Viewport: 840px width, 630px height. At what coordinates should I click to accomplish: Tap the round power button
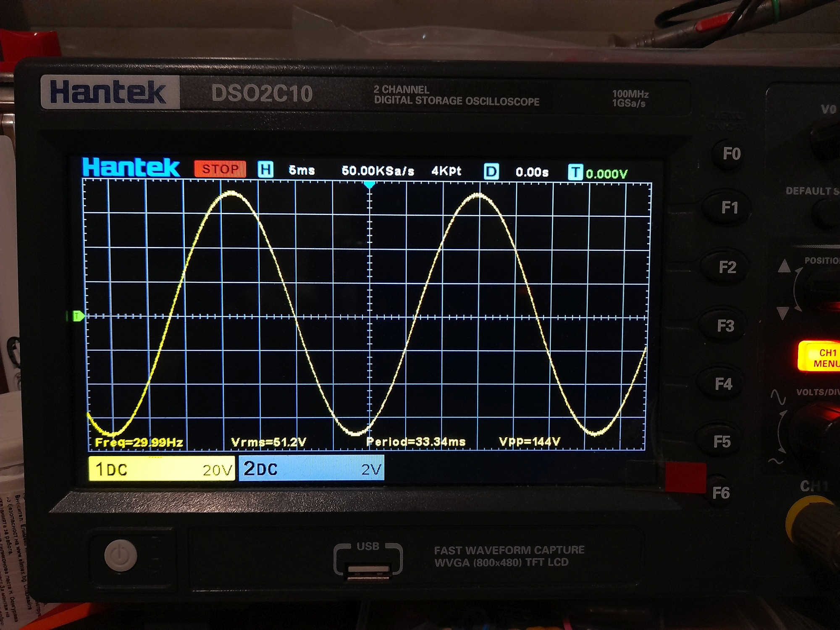pos(121,555)
